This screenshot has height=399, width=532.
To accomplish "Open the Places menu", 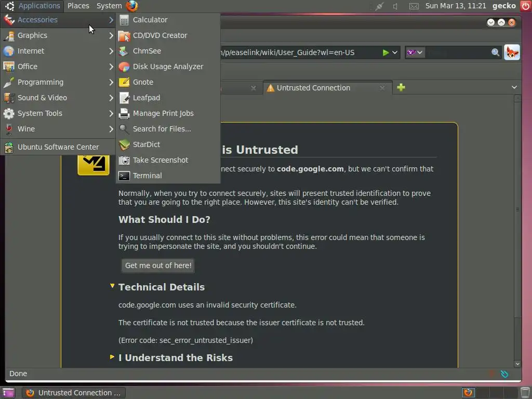I will click(x=78, y=6).
